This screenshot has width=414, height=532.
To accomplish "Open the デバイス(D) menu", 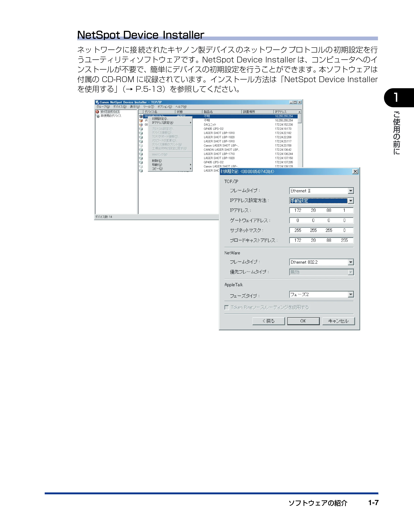I will [x=120, y=107].
